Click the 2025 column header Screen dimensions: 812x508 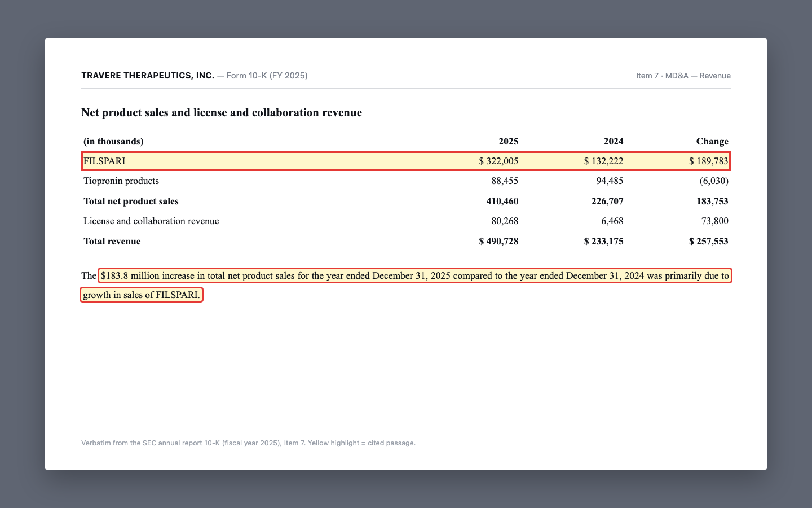click(509, 141)
